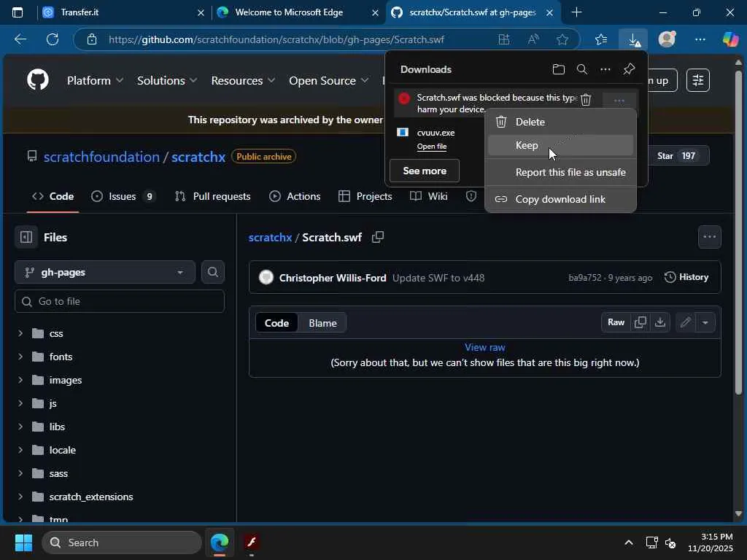Screen dimensions: 747x560
Task: Click Go to file input field
Action: coord(120,301)
